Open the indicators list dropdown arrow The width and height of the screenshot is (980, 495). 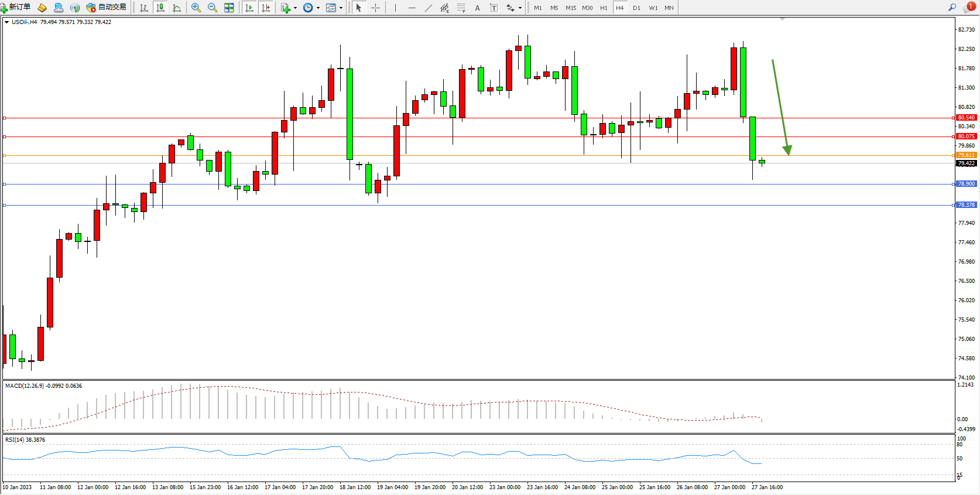295,8
